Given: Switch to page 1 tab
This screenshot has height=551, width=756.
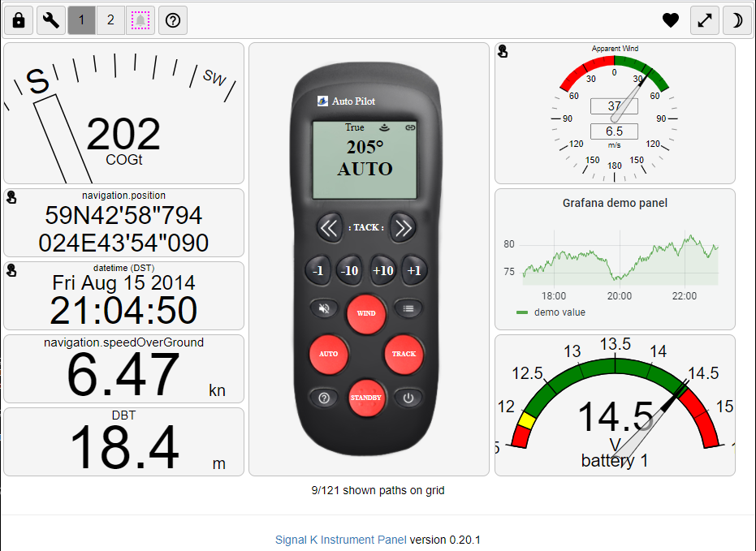Looking at the screenshot, I should (81, 20).
